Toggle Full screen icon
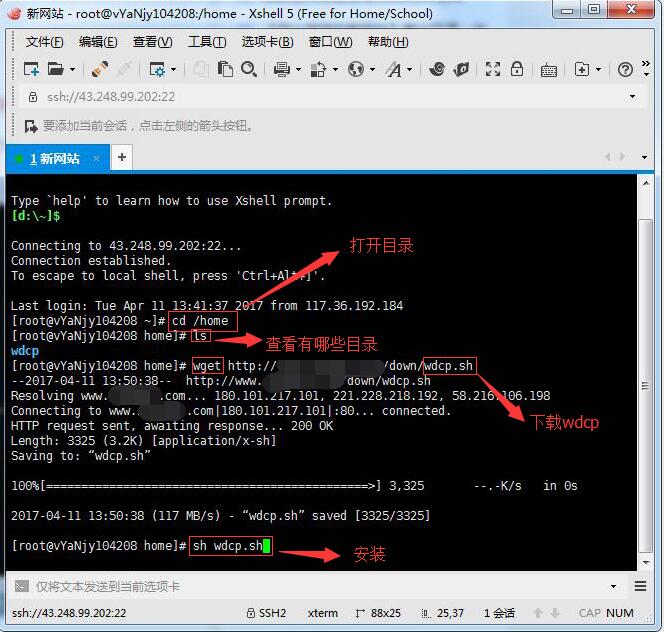This screenshot has width=664, height=632. tap(492, 69)
